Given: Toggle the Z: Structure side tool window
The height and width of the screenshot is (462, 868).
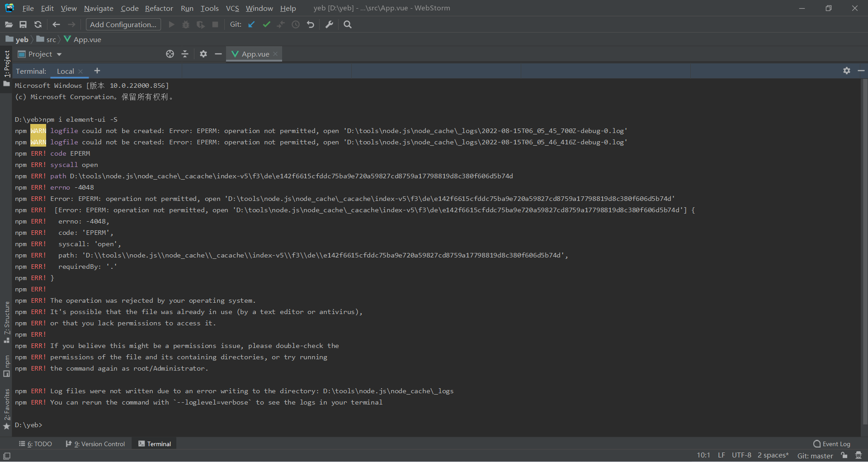Looking at the screenshot, I should [6, 322].
